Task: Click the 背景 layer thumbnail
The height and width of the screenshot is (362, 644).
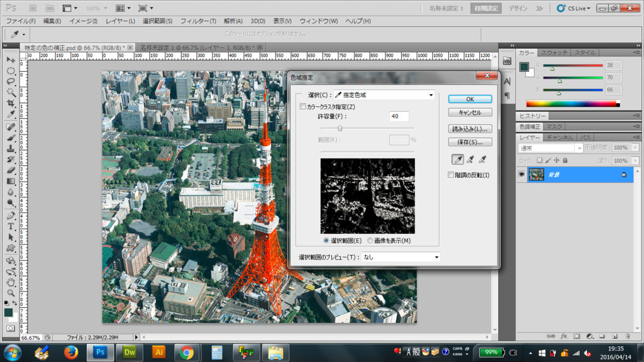Action: pyautogui.click(x=536, y=175)
